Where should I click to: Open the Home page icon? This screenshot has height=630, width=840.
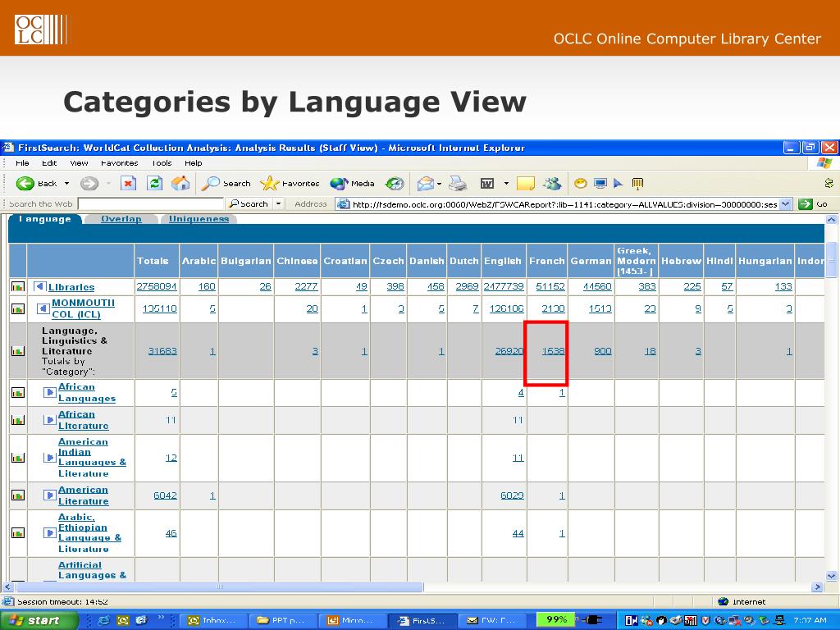pyautogui.click(x=180, y=184)
